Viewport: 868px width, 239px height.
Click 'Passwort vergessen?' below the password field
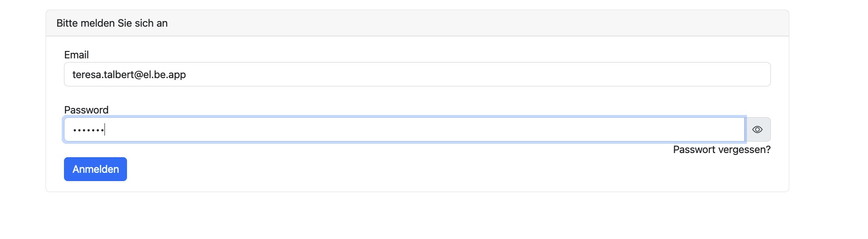coord(721,150)
